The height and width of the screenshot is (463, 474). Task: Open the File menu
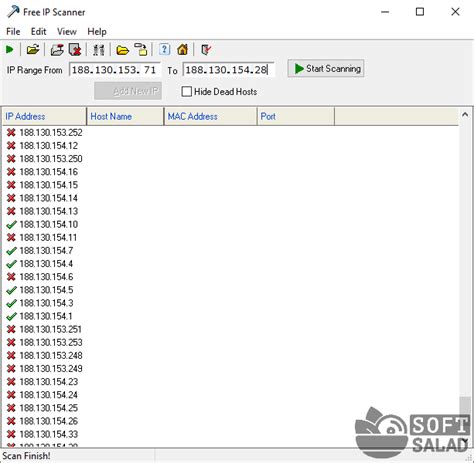click(x=13, y=32)
